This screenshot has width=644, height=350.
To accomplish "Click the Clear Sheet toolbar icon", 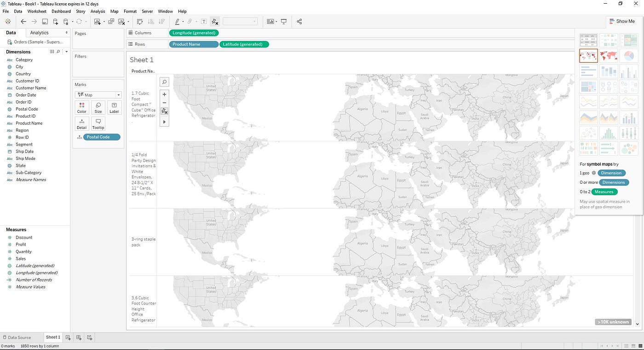I will 121,21.
